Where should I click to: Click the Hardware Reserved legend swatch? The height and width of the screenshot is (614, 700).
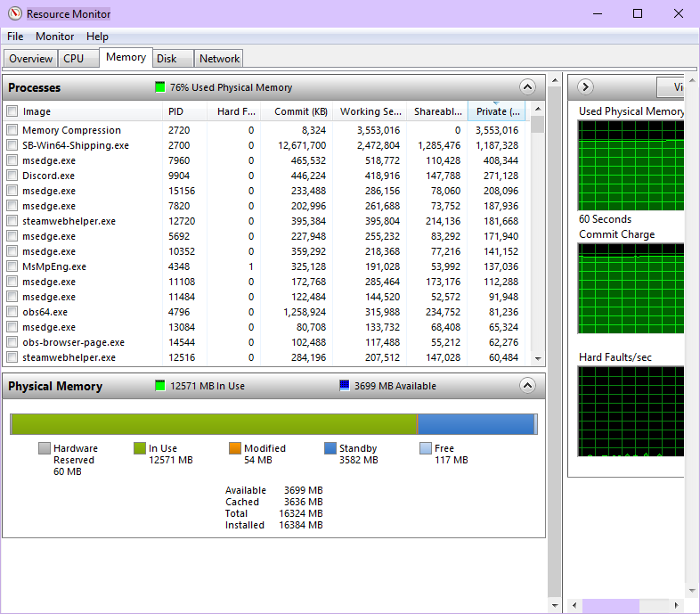(45, 448)
